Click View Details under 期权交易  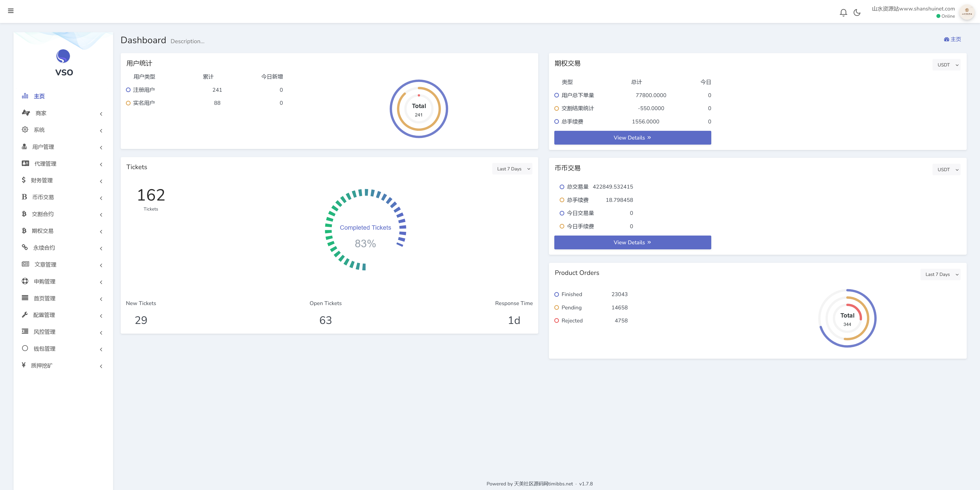(632, 137)
